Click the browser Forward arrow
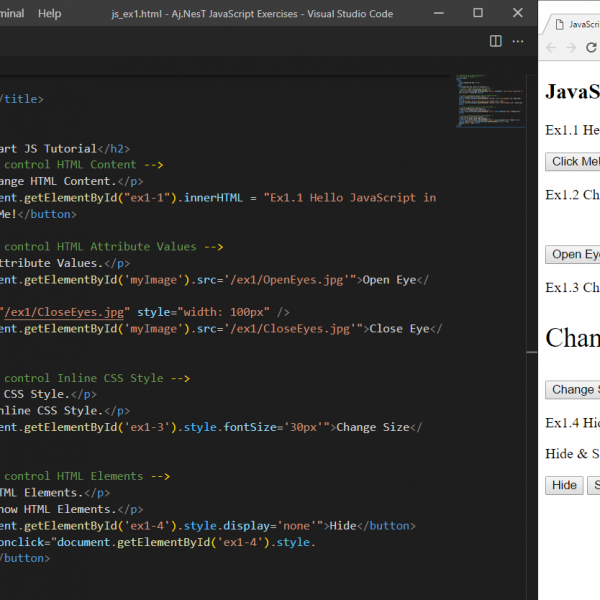The width and height of the screenshot is (600, 600). (x=573, y=48)
